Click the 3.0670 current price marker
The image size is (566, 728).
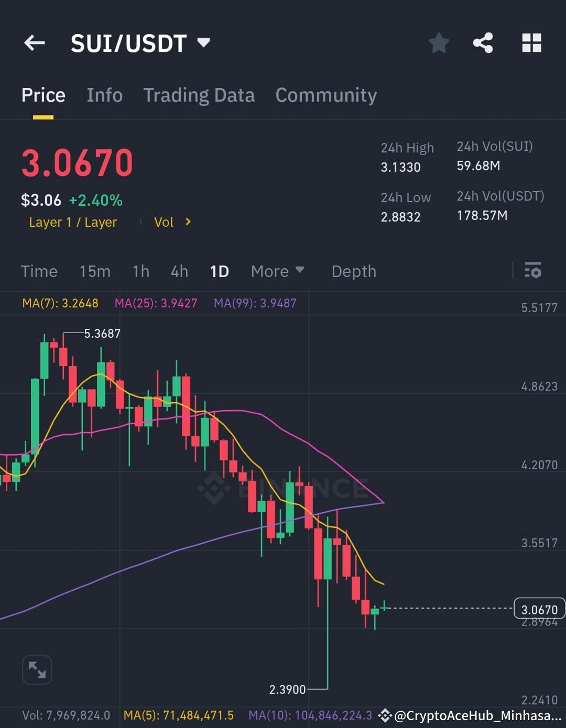[539, 609]
